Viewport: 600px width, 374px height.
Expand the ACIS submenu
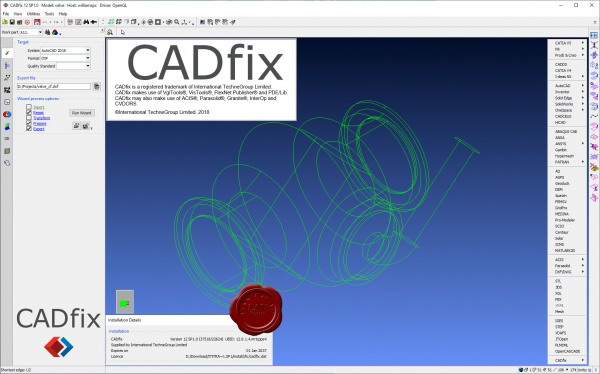(x=567, y=260)
